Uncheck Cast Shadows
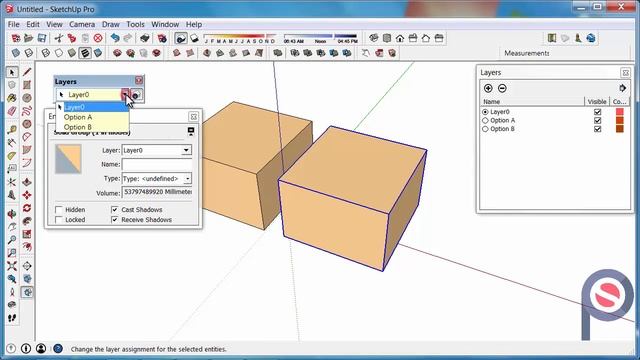This screenshot has width=640, height=360. point(114,210)
